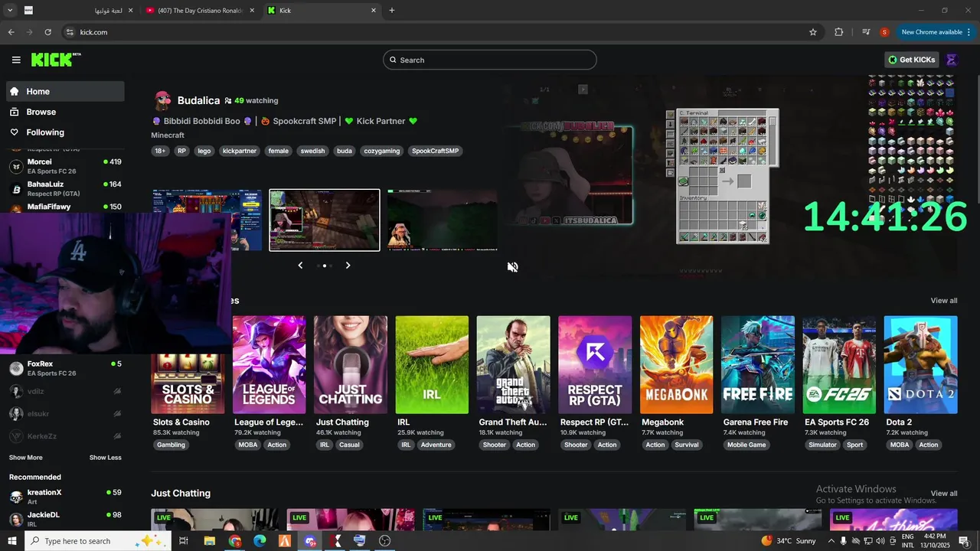Open the hamburger sidebar menu

click(x=16, y=60)
